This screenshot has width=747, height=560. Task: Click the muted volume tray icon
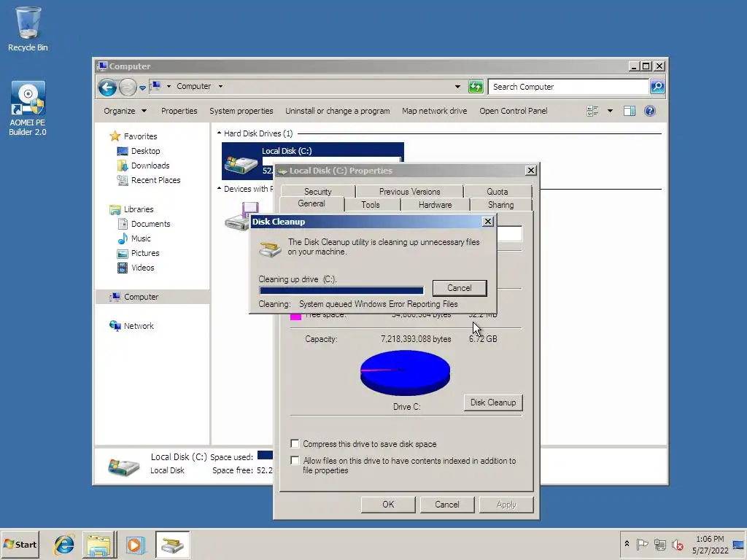pyautogui.click(x=677, y=544)
